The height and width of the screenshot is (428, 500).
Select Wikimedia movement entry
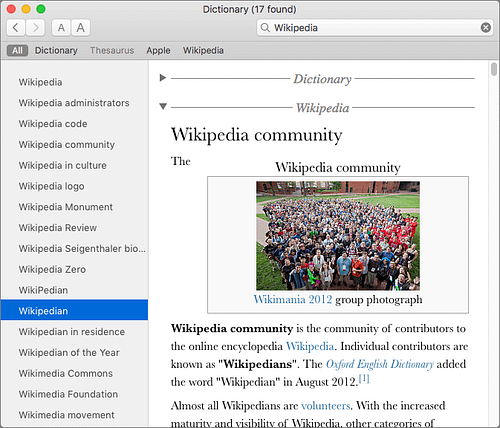[x=75, y=415]
